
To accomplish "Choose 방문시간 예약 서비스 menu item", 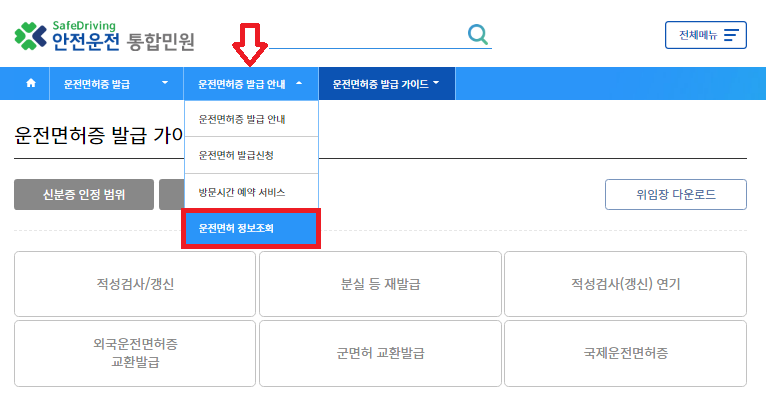I will tap(251, 191).
